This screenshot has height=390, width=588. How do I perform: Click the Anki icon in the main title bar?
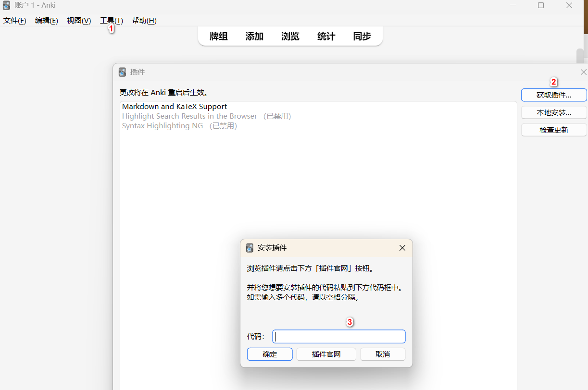pos(6,6)
